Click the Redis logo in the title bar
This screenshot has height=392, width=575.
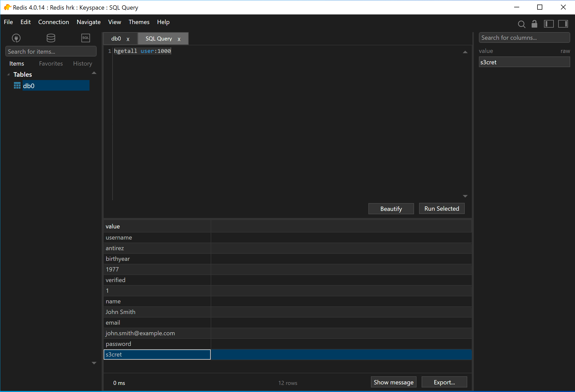tap(7, 7)
